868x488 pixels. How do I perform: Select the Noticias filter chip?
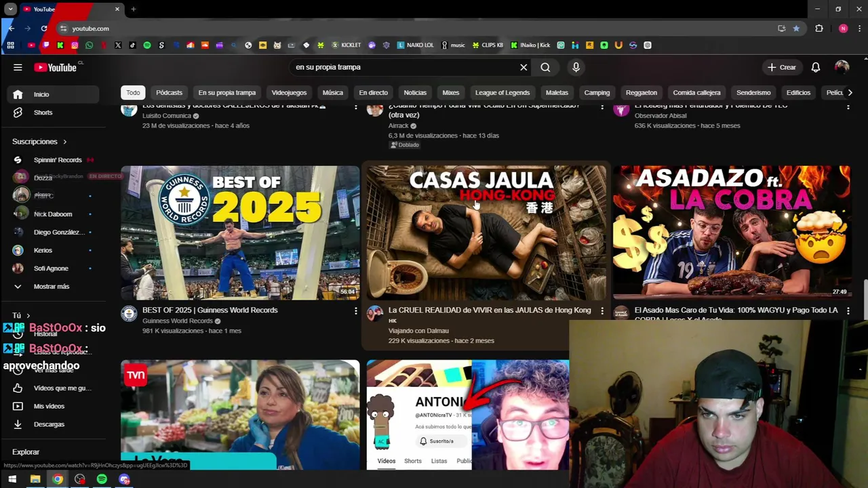(415, 92)
